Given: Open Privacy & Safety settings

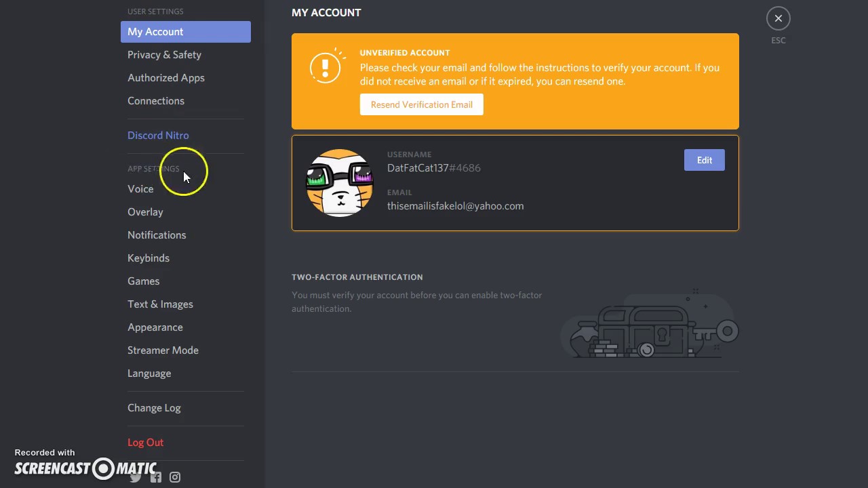Looking at the screenshot, I should 186,55.
